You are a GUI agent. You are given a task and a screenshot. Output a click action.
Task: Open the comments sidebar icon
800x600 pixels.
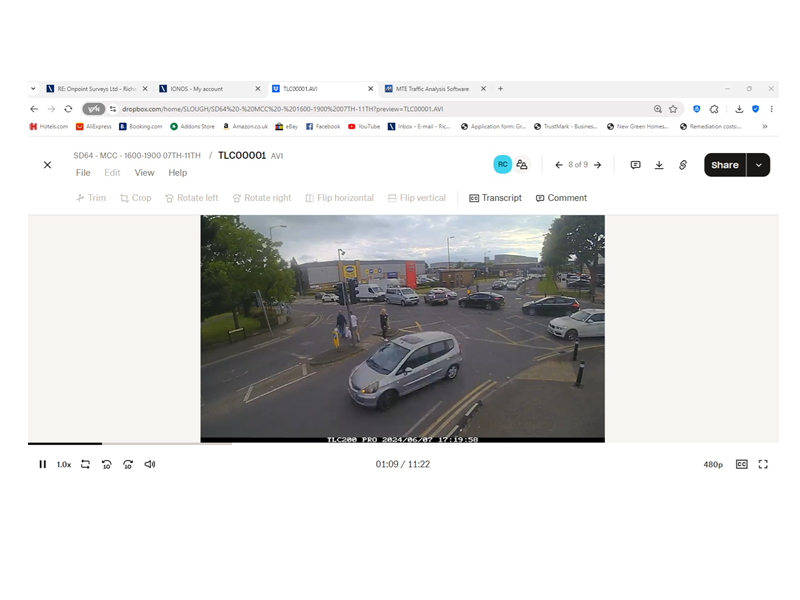point(635,165)
